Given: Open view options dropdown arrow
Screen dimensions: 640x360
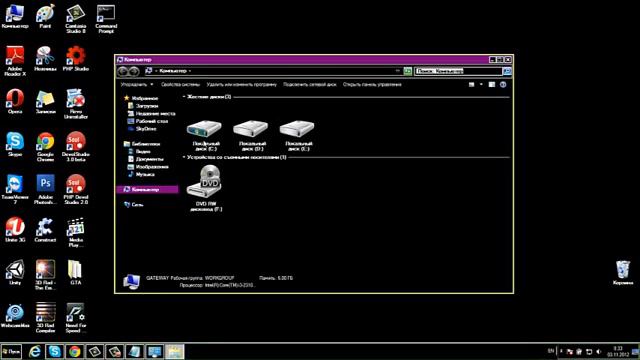Looking at the screenshot, I should pyautogui.click(x=481, y=84).
